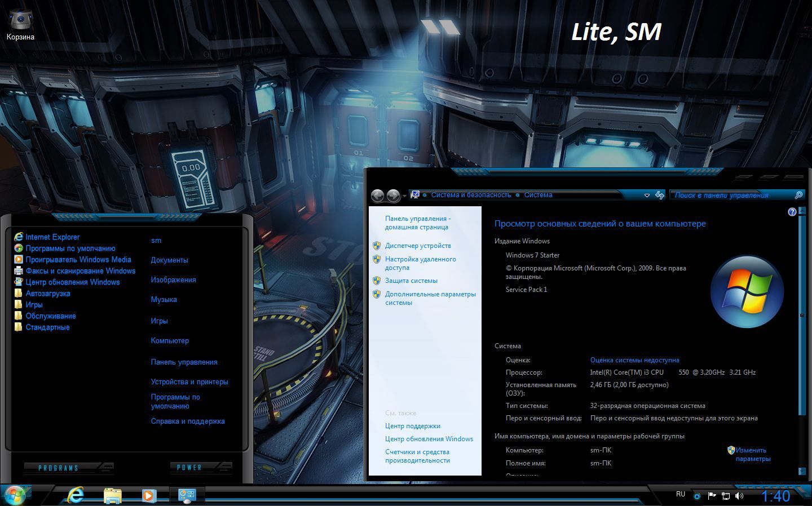Open the volume speaker tray icon
Viewport: 812px width, 506px height.
739,496
